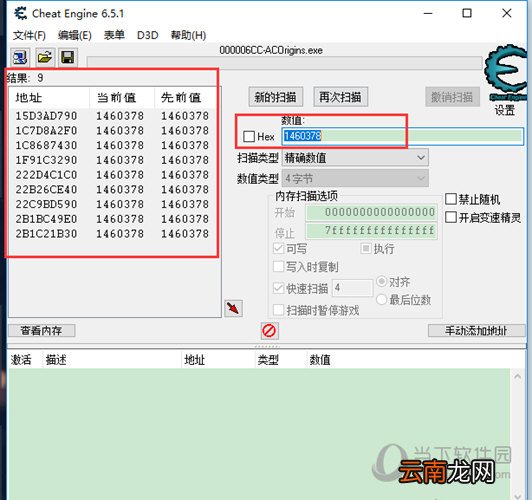
Task: Toggle the Hex checkbox
Action: [249, 136]
